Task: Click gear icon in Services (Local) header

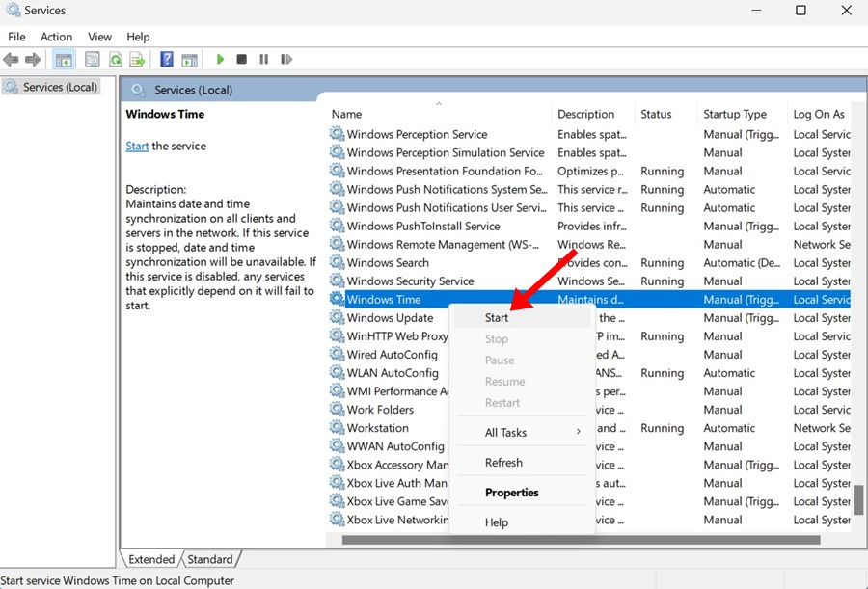Action: (x=138, y=90)
